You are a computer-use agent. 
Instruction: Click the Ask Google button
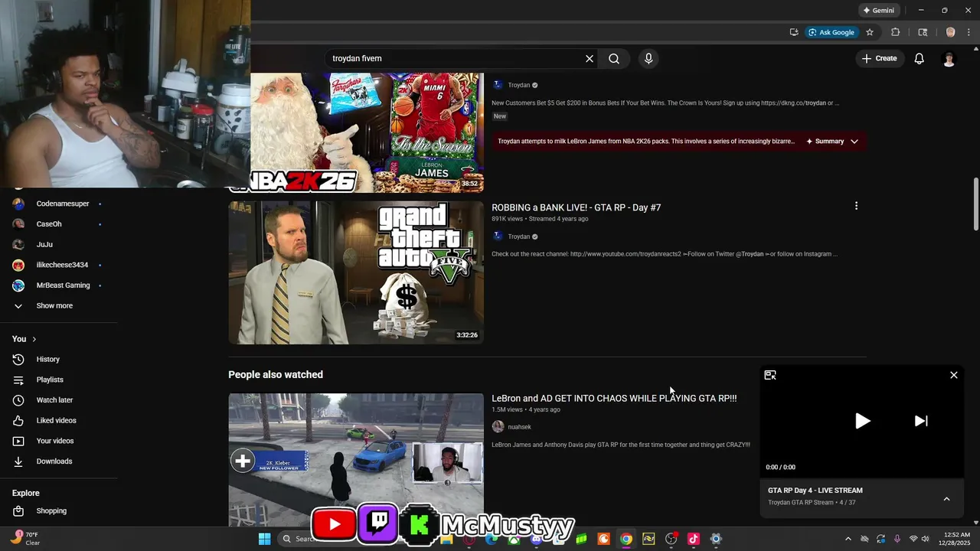pyautogui.click(x=831, y=32)
